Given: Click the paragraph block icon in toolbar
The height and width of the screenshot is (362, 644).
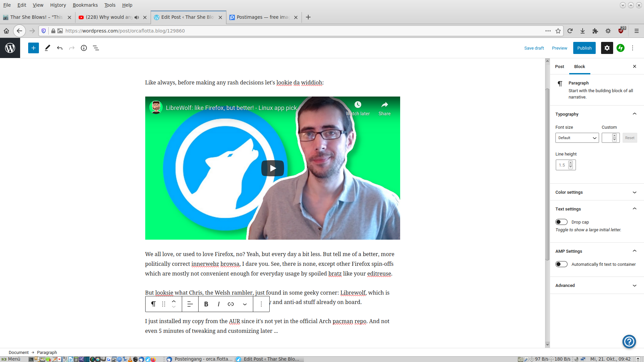Looking at the screenshot, I should click(153, 304).
